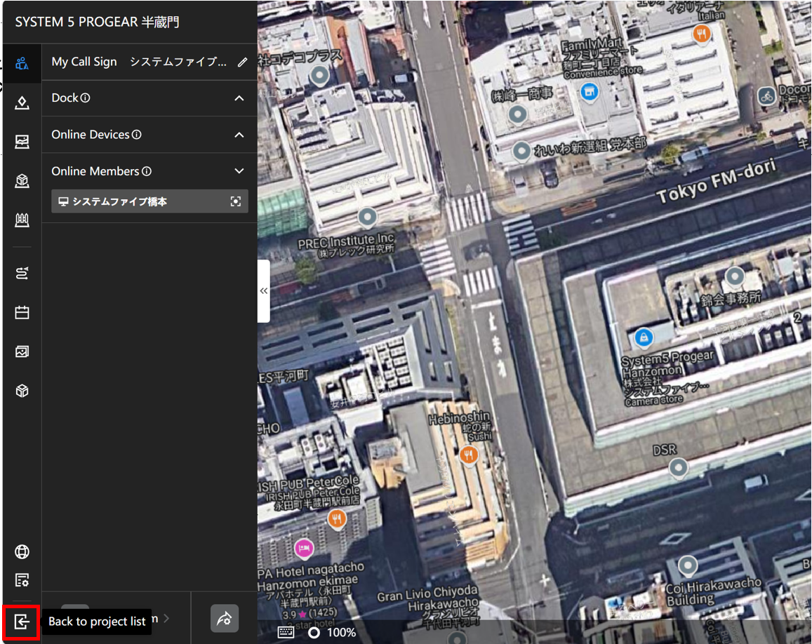Viewport: 812px width, 644px height.
Task: Click the share settings arrow-gear button
Action: 225,619
